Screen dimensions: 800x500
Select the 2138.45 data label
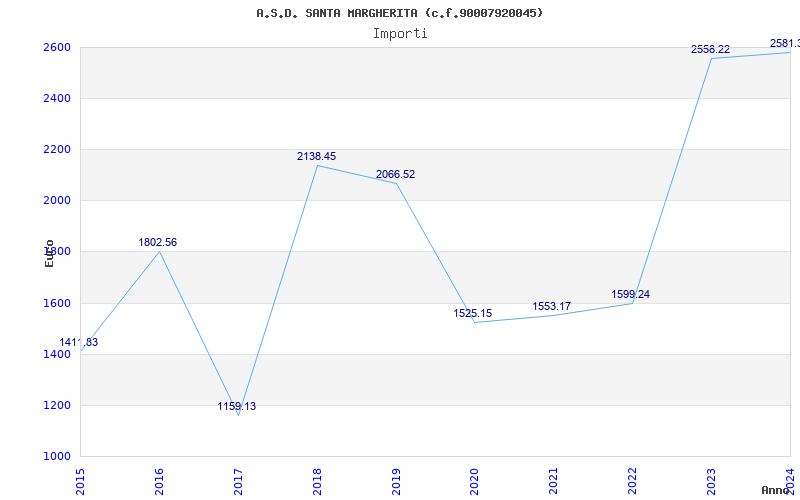coord(316,156)
